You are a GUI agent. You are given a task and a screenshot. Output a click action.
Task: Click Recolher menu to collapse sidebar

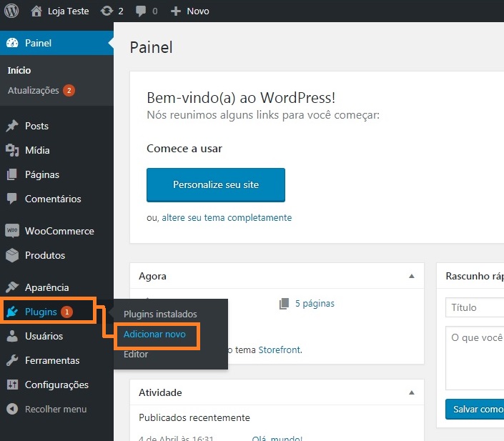(56, 409)
